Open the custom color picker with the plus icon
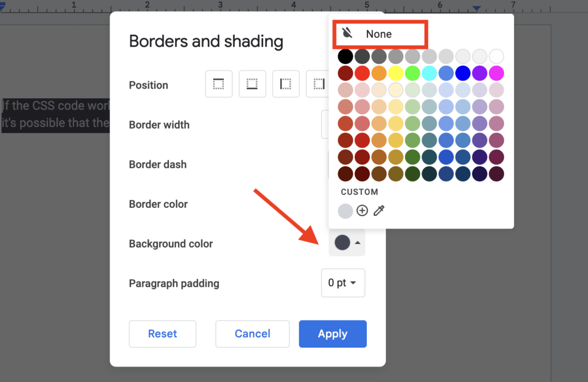Screen dimensions: 588x382 [362, 211]
